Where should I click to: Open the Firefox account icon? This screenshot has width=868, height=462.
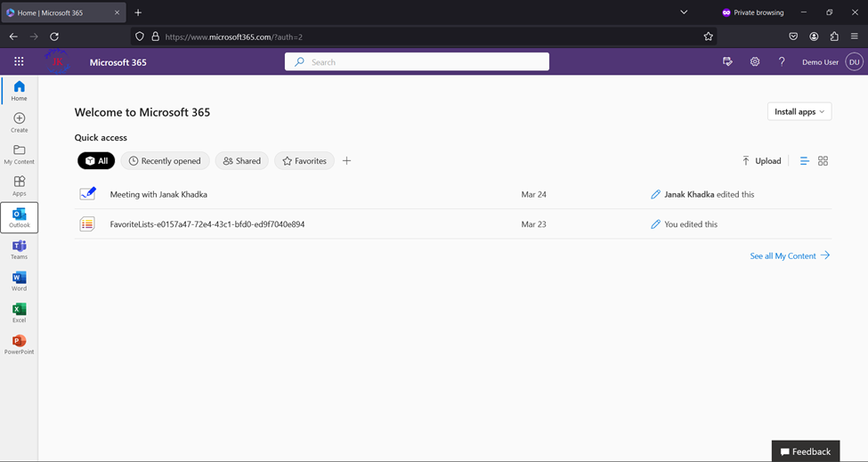(x=814, y=36)
